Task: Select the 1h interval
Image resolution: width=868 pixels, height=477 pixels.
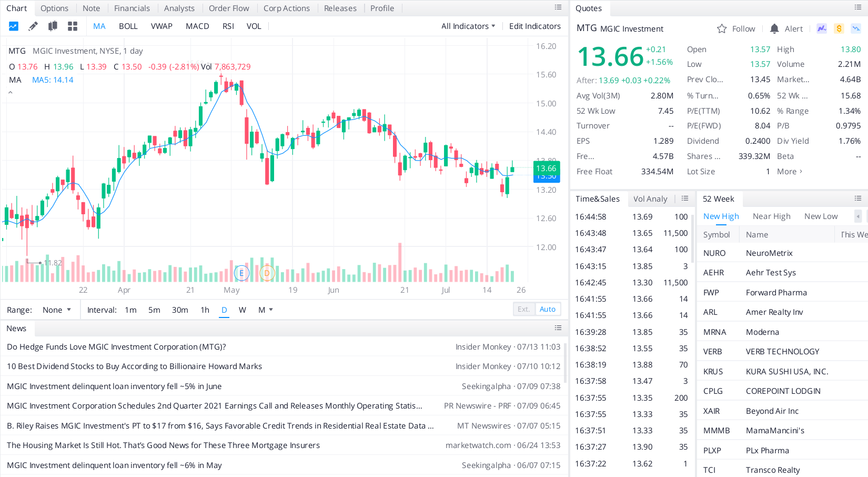Action: coord(205,310)
